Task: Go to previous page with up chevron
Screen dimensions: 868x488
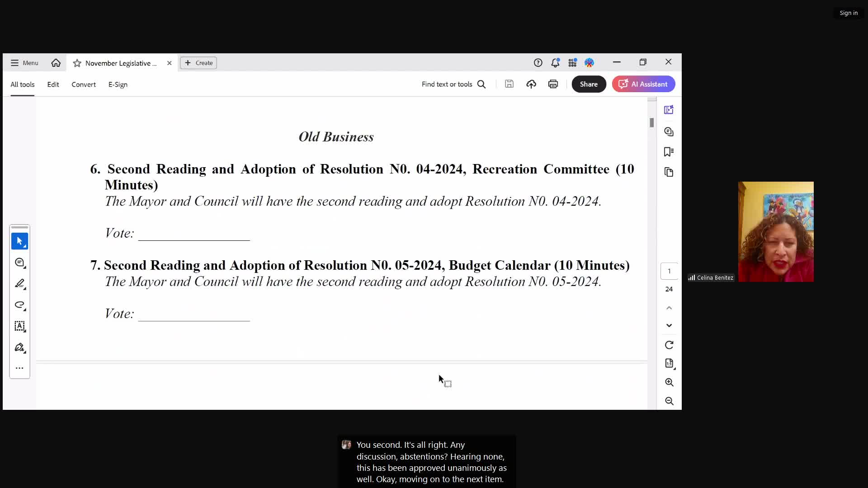Action: [x=669, y=308]
